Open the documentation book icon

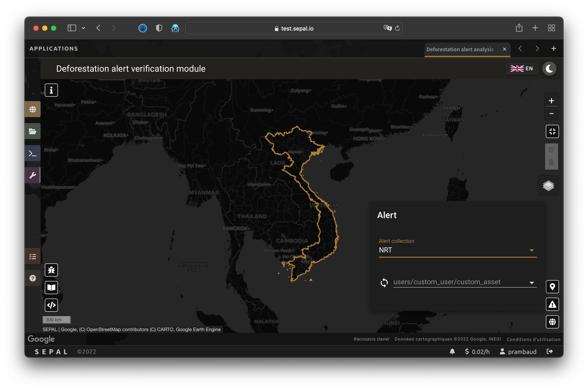[x=51, y=288]
